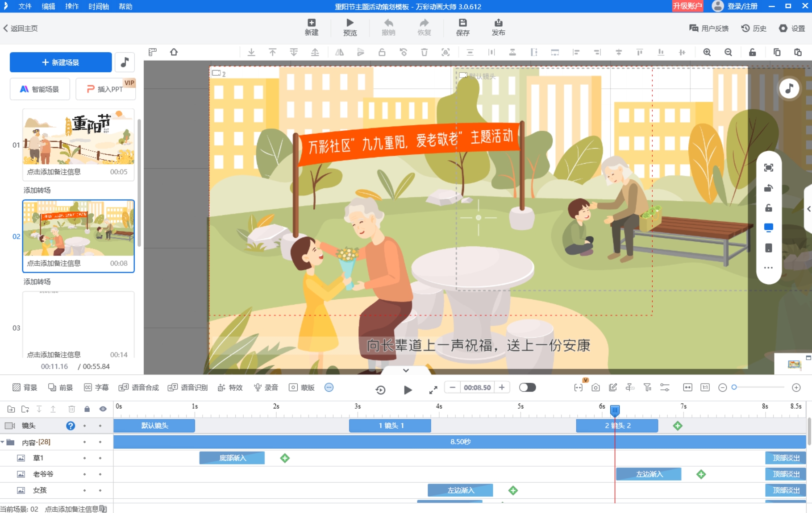The image size is (812, 513).
Task: Expand the collapsed right side panel arrow
Action: click(808, 209)
